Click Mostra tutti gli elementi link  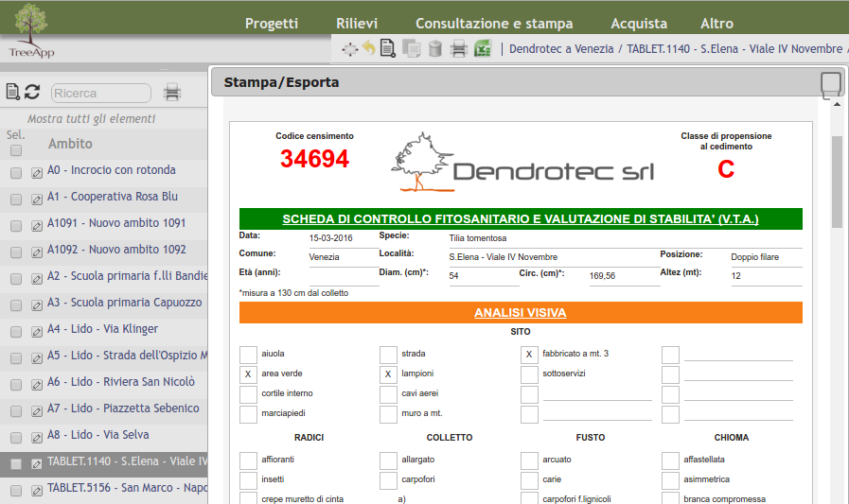coord(91,119)
